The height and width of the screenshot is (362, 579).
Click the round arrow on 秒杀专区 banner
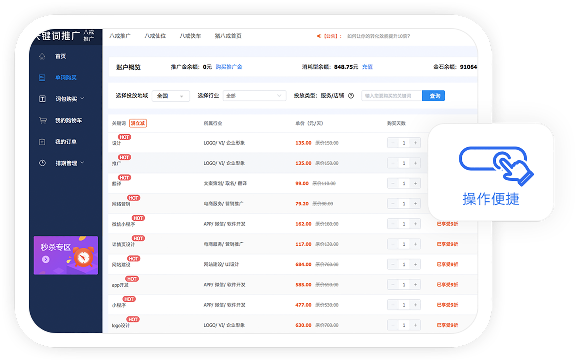[x=45, y=259]
